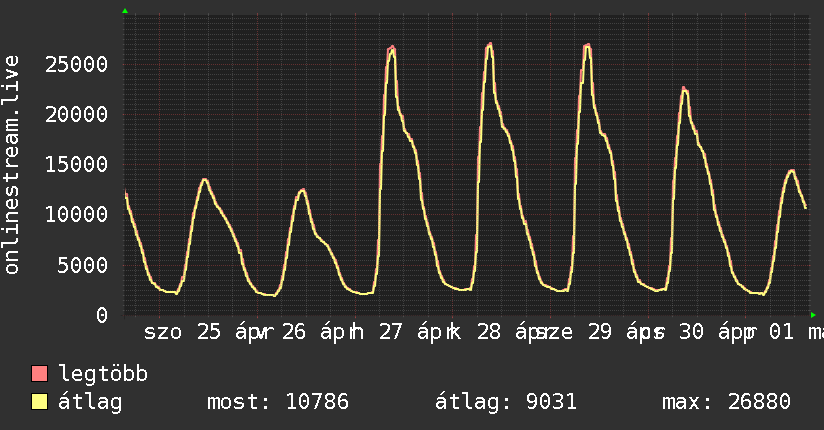Click the '27' date label on x-axis
The height and width of the screenshot is (430, 824).
390,332
